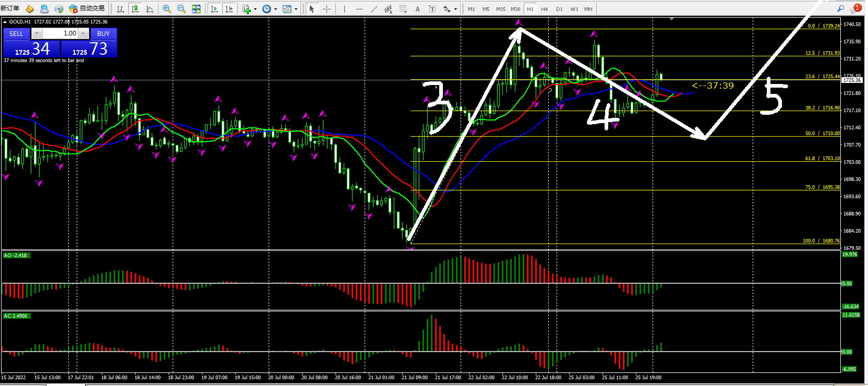The width and height of the screenshot is (868, 386).
Task: Switch chart to candlestick mode
Action: pos(135,9)
